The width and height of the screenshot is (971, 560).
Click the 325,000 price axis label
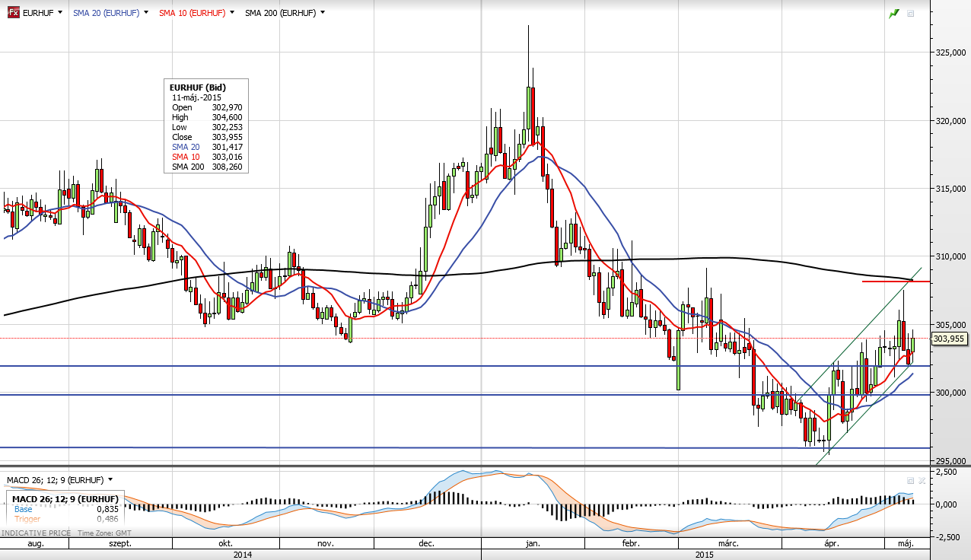pos(952,52)
